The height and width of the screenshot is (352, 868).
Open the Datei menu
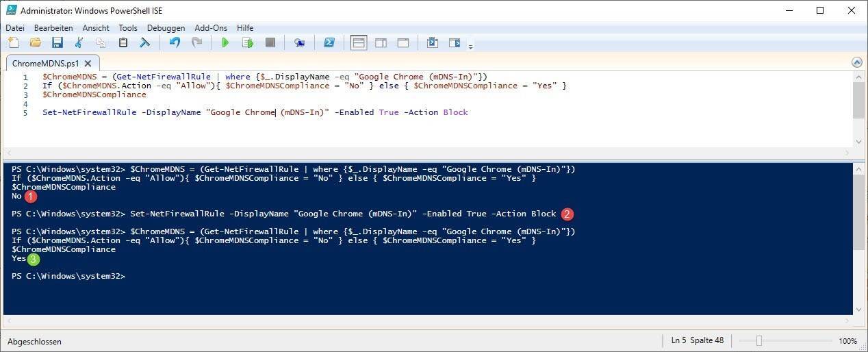(x=15, y=28)
